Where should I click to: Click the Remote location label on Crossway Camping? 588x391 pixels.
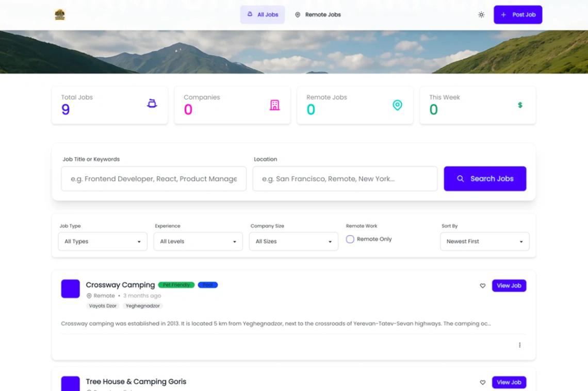101,296
